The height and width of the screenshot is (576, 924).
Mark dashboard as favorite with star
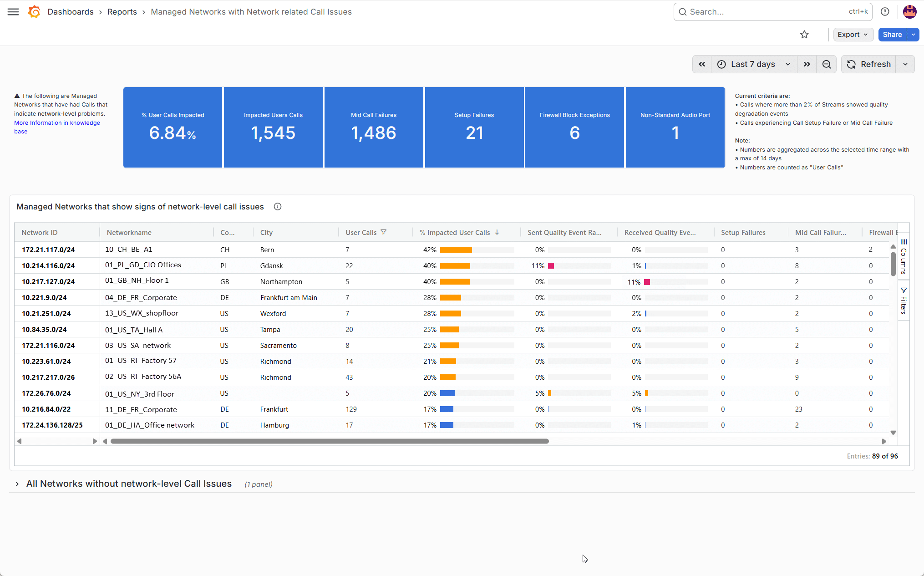[804, 35]
